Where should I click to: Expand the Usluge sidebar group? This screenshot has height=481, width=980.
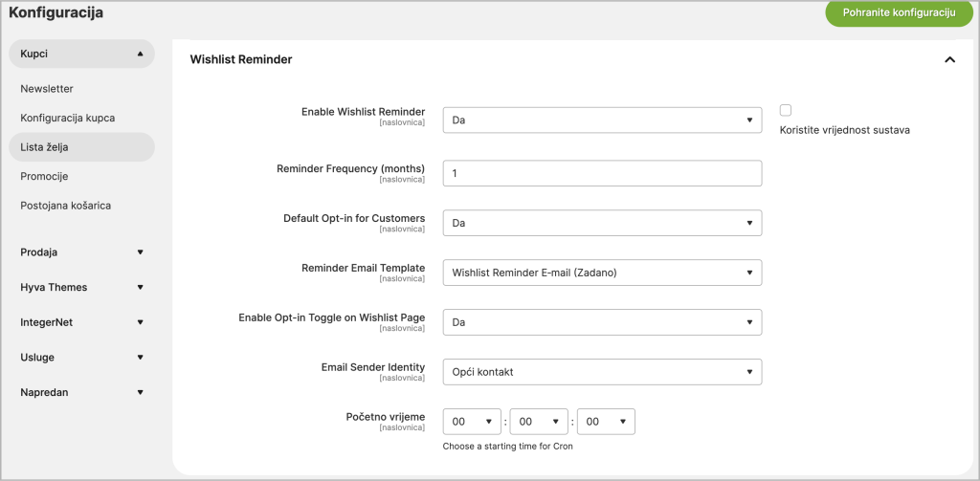(82, 358)
